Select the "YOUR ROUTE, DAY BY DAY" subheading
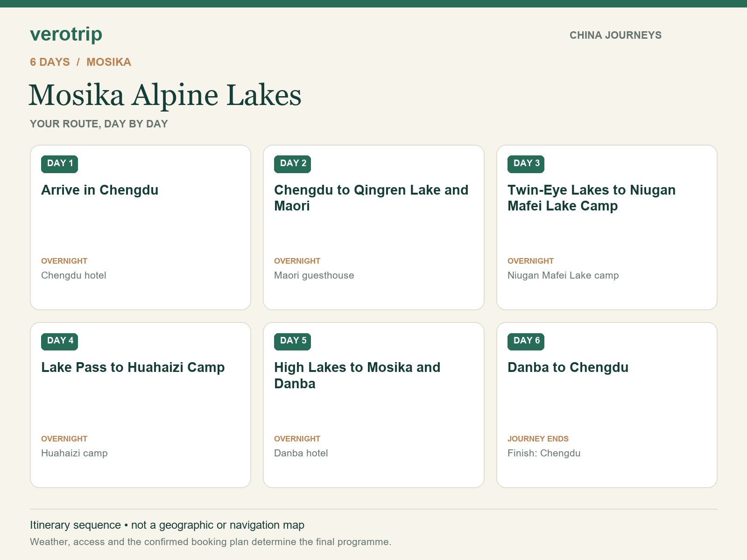 (99, 124)
